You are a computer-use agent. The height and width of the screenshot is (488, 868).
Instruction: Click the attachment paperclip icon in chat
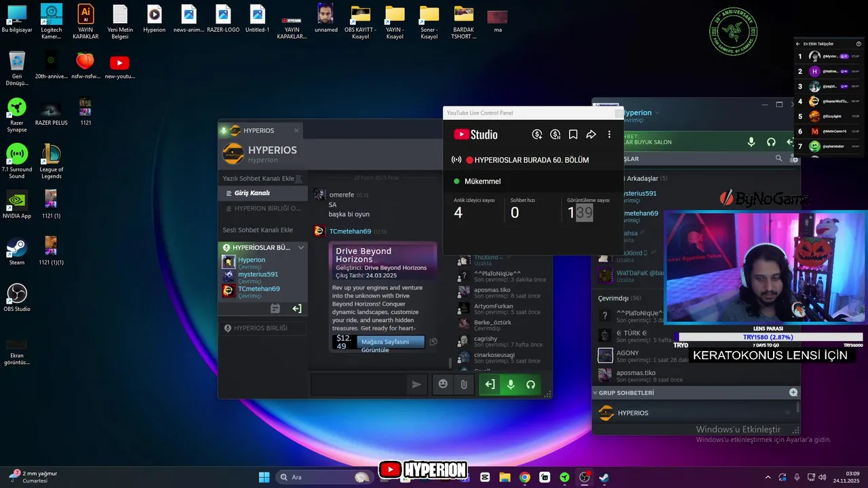[x=464, y=384]
